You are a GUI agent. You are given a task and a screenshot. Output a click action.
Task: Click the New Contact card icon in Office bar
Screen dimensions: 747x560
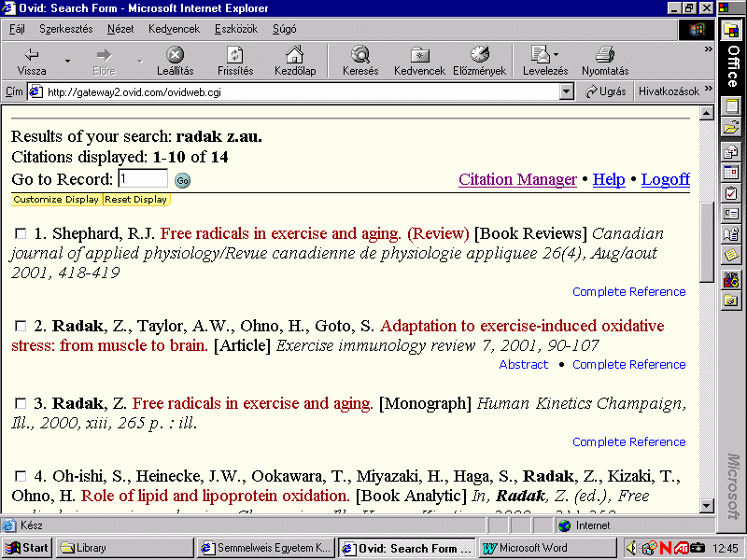pos(731,214)
